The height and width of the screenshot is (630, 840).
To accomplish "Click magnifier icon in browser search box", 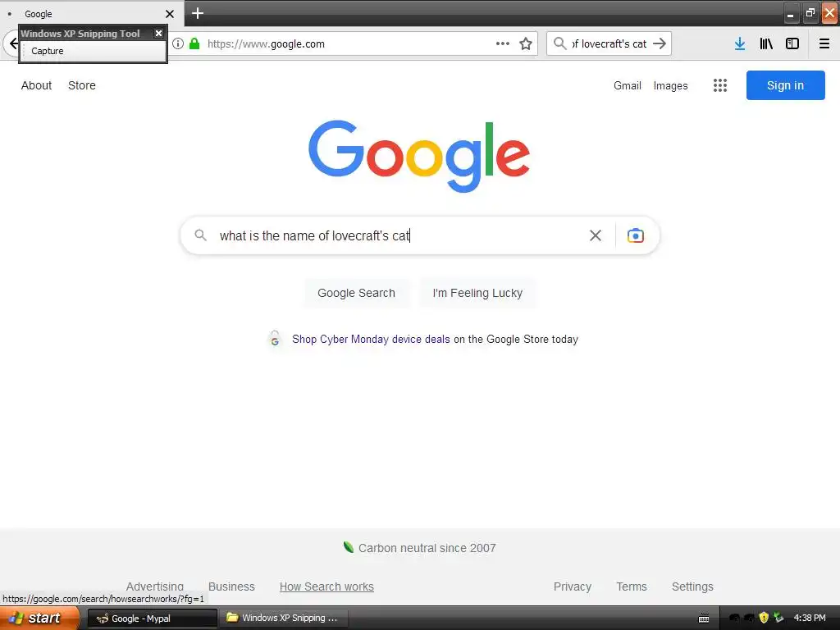I will tap(559, 43).
